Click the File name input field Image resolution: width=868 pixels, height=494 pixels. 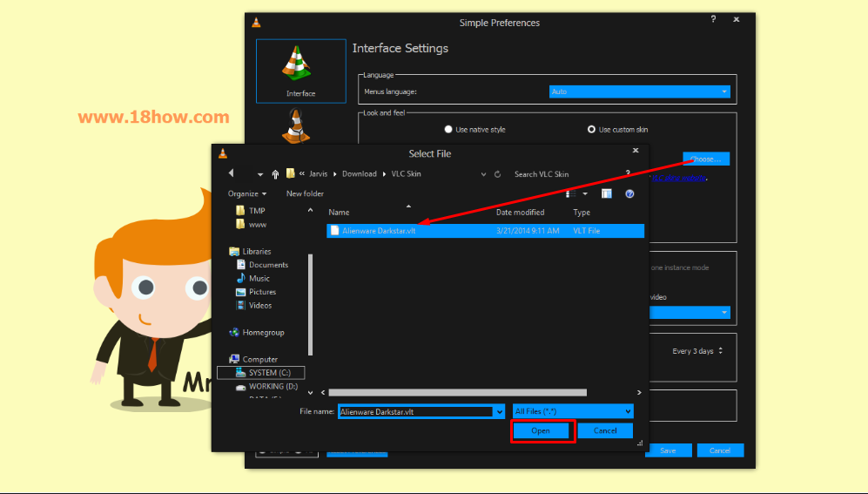416,412
